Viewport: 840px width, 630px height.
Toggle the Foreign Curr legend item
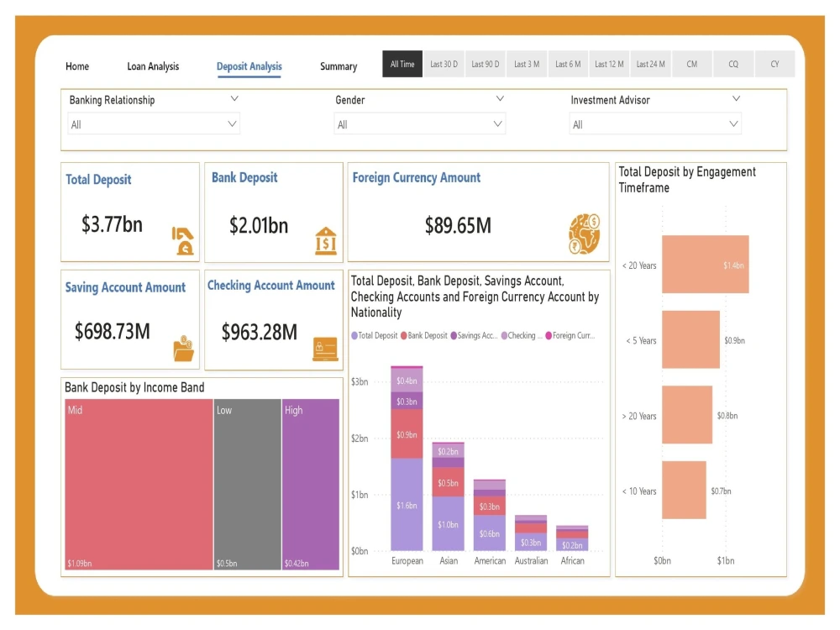point(576,335)
